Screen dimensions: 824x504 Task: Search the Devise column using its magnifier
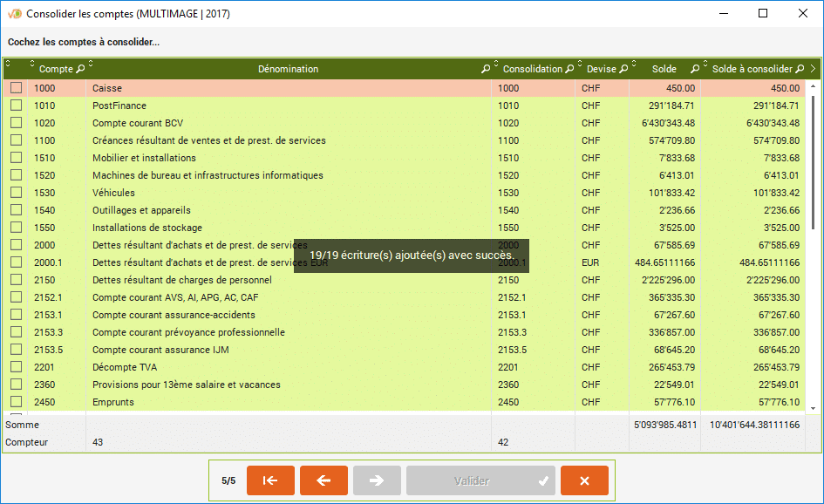[623, 69]
